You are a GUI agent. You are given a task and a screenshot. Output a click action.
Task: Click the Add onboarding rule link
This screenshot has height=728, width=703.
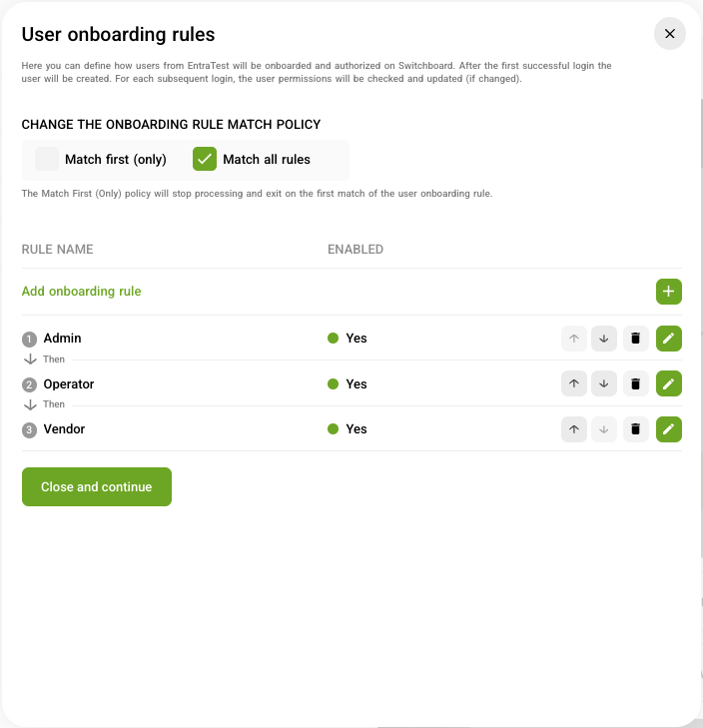click(82, 292)
